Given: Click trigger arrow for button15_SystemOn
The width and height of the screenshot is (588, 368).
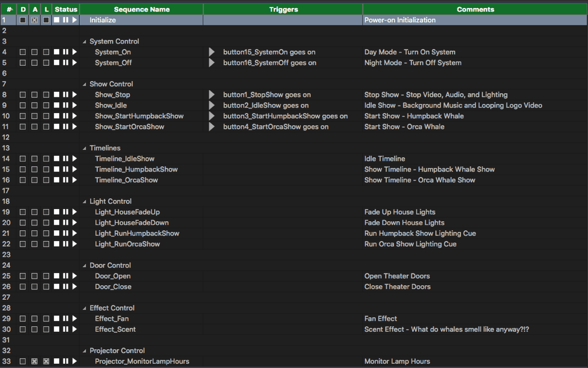Looking at the screenshot, I should pyautogui.click(x=212, y=52).
